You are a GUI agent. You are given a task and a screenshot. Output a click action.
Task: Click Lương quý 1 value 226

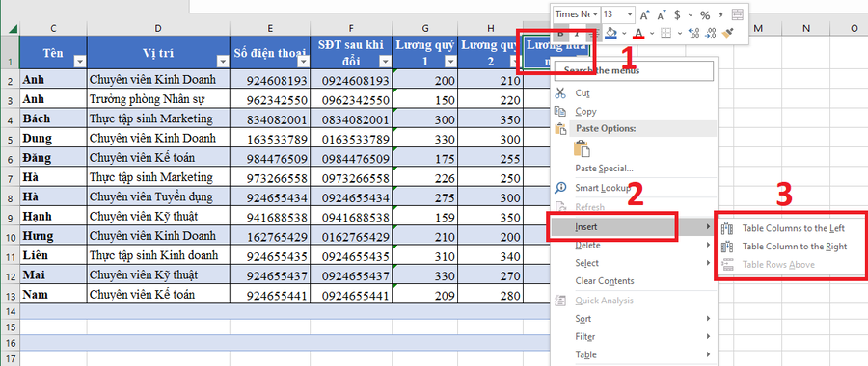coord(425,178)
